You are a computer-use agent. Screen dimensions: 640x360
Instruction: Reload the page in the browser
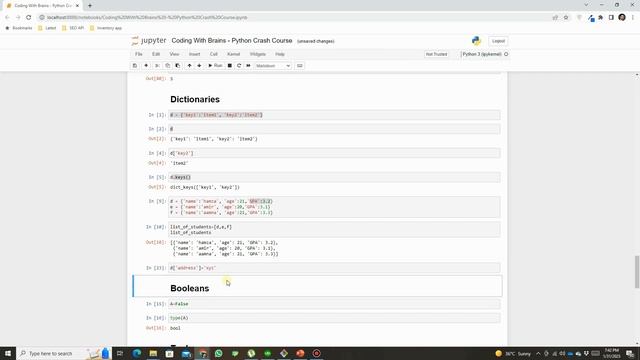point(29,18)
